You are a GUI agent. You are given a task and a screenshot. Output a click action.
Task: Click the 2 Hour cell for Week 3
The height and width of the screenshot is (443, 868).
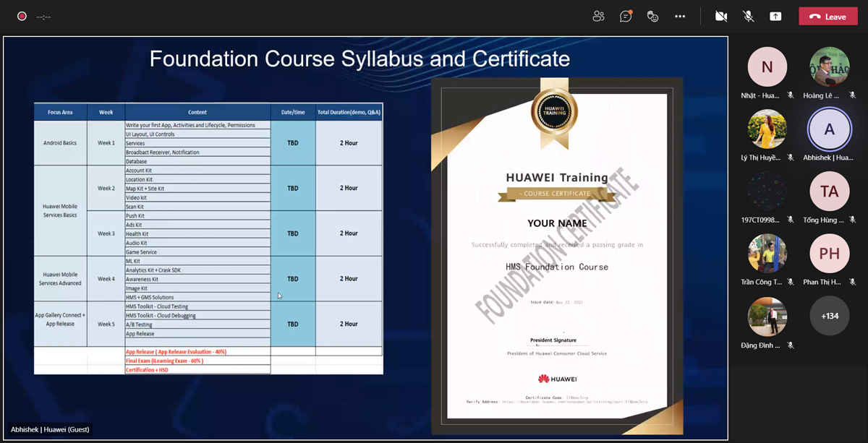coord(349,233)
